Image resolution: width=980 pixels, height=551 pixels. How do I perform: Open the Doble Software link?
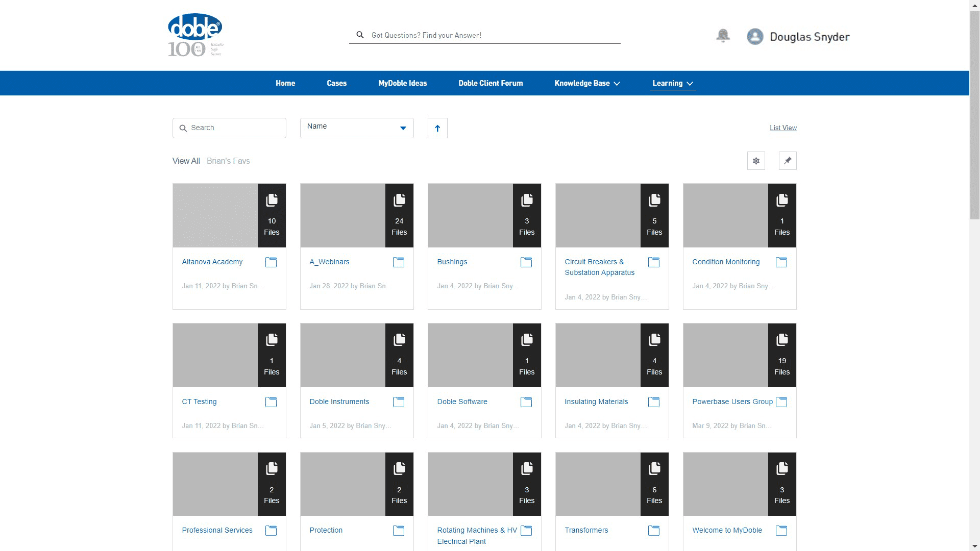point(462,402)
